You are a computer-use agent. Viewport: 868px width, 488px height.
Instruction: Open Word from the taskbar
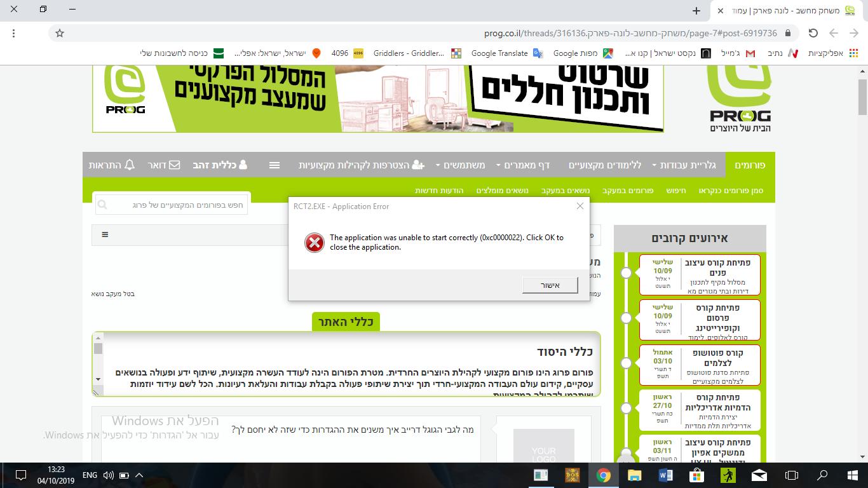[x=666, y=475]
